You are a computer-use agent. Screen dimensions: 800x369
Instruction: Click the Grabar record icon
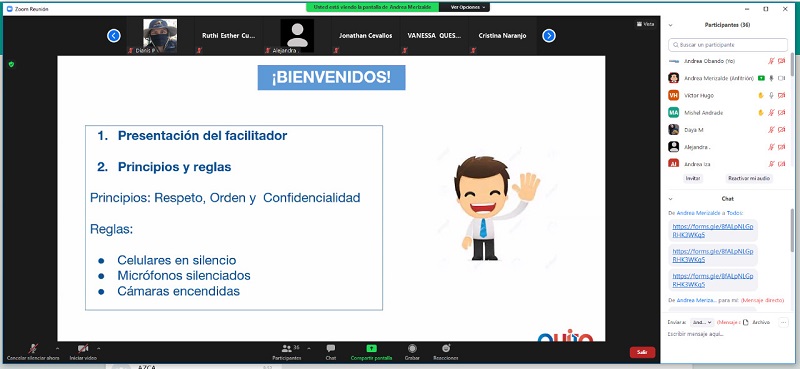pos(412,349)
